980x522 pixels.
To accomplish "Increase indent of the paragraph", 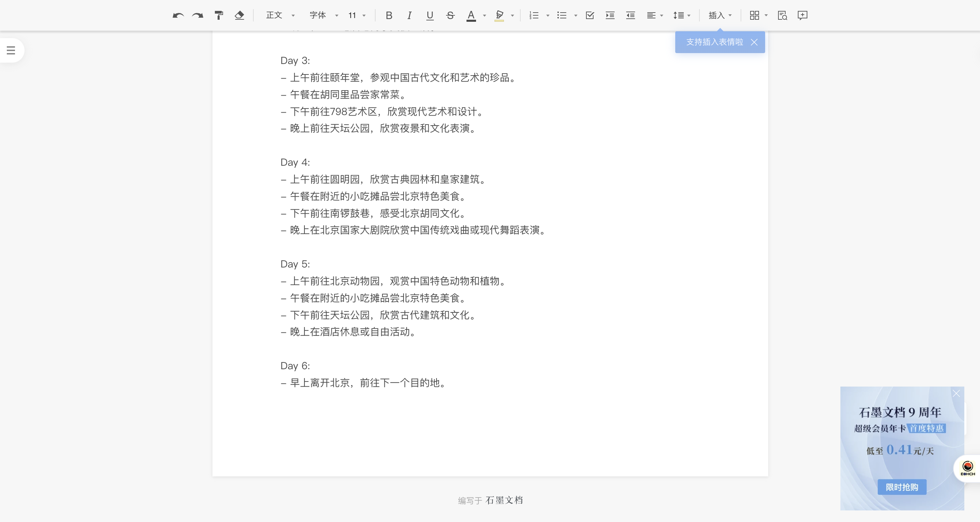I will [x=610, y=15].
